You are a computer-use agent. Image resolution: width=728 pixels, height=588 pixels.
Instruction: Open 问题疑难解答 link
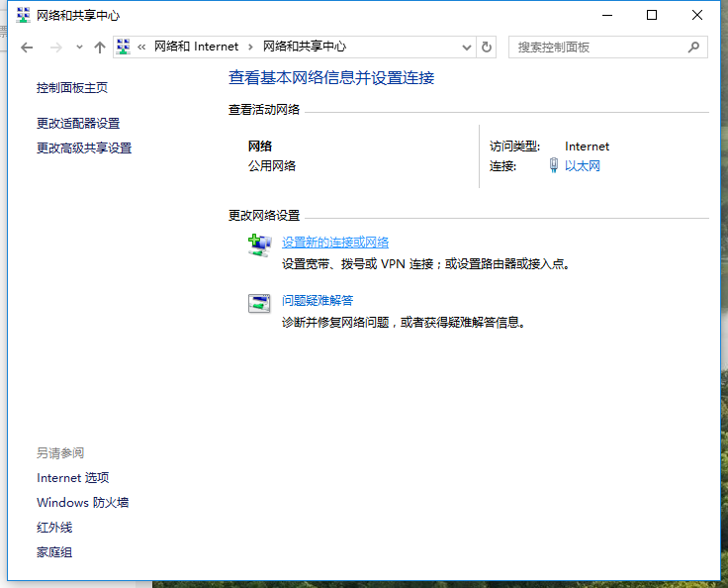coord(318,301)
